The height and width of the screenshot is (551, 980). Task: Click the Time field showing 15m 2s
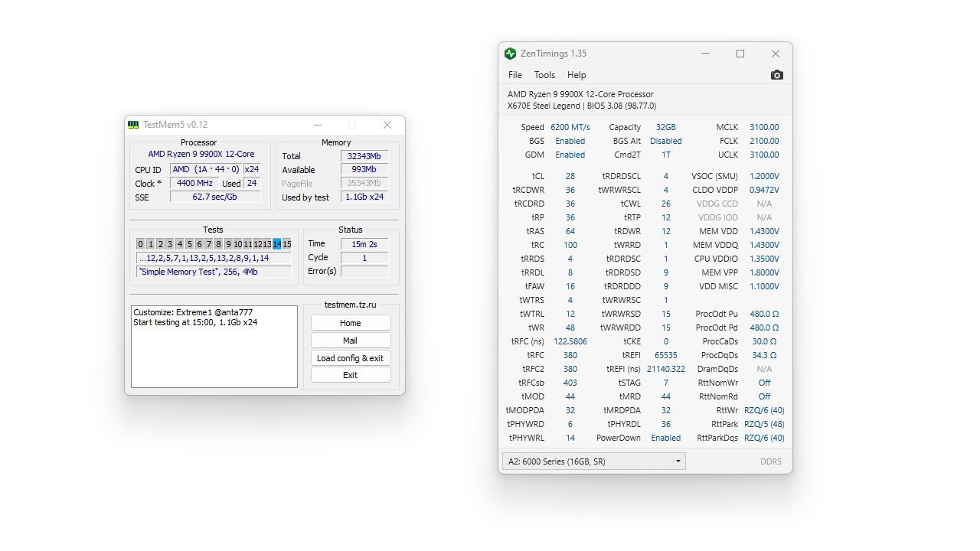pyautogui.click(x=364, y=243)
